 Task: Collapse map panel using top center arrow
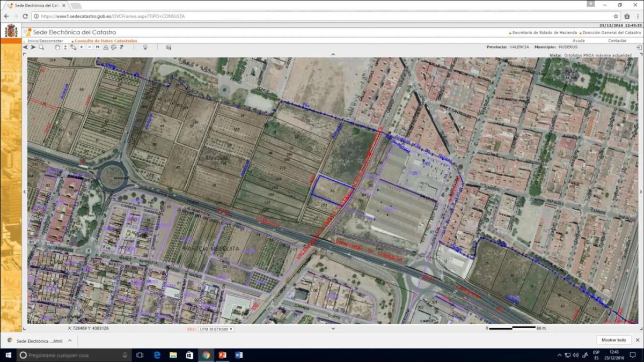333,54
